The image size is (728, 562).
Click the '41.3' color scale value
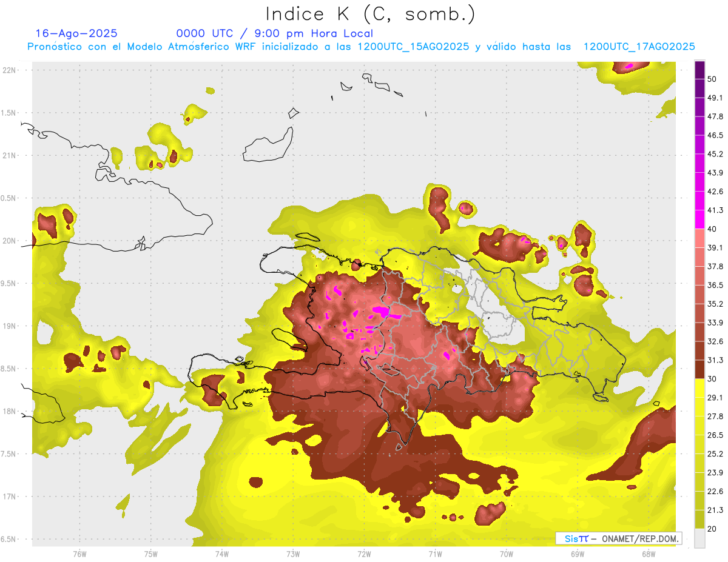pyautogui.click(x=715, y=210)
